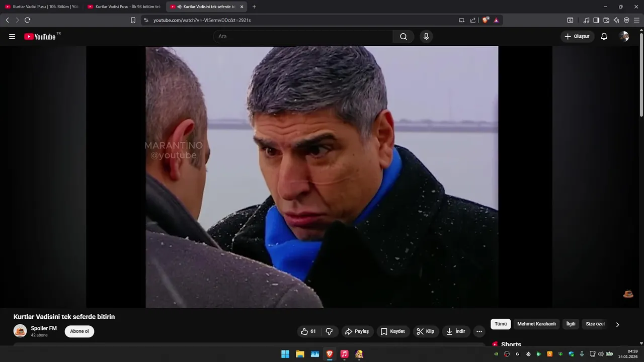Download the video with İndir

click(456, 331)
